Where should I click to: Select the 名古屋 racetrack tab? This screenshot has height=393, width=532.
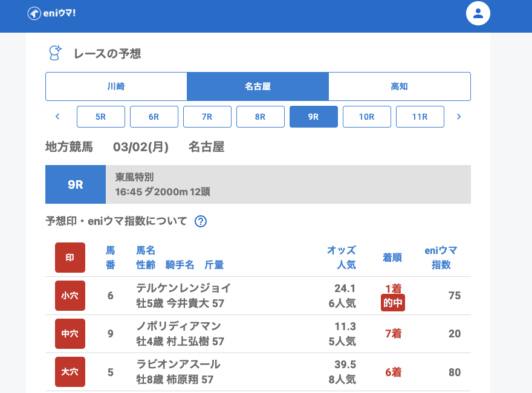coord(258,86)
